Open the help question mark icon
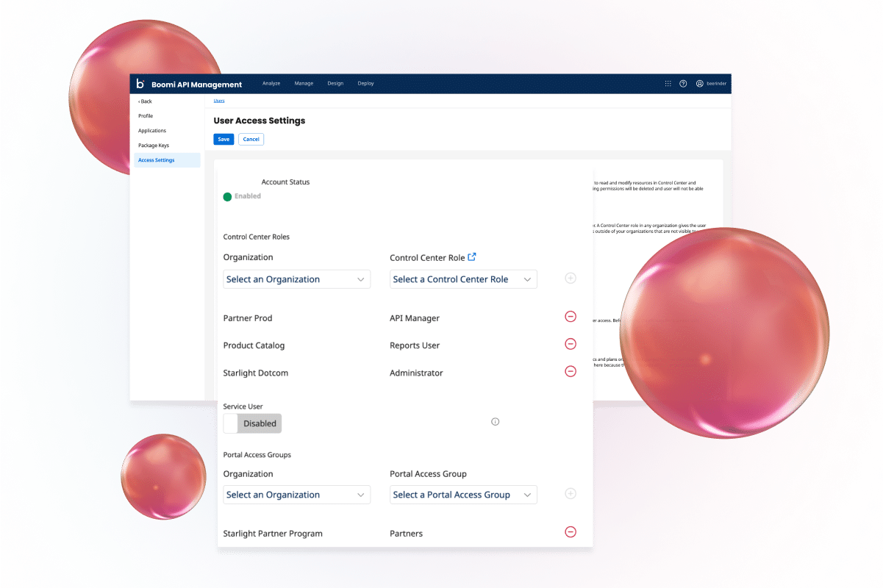 tap(683, 84)
